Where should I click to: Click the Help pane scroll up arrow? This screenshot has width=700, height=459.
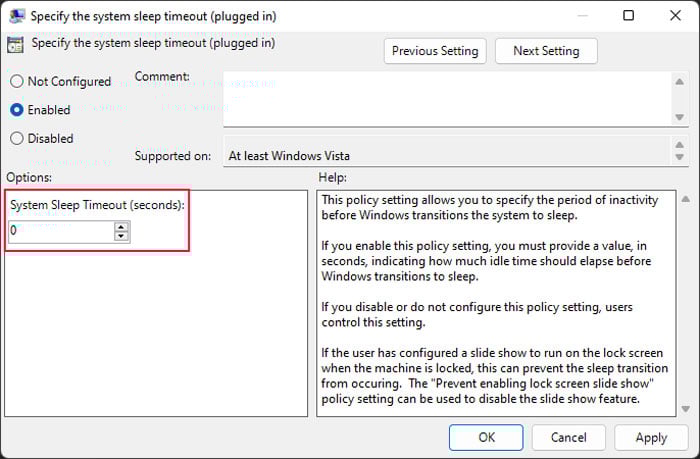pyautogui.click(x=686, y=199)
